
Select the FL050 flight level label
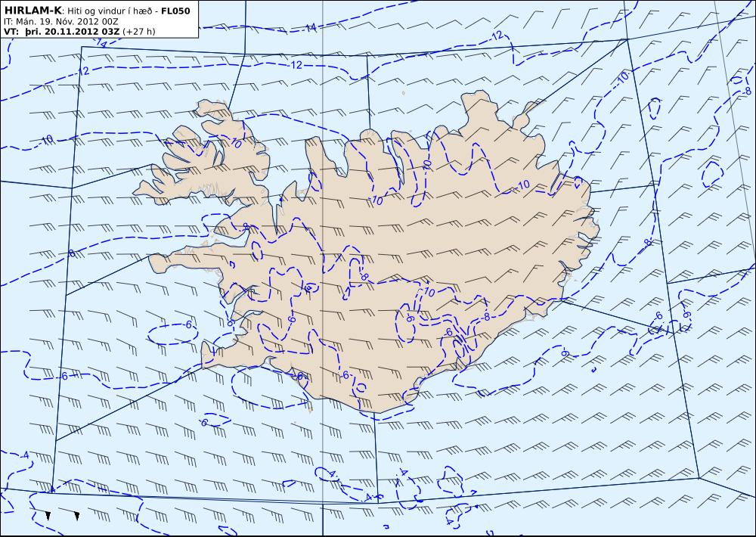(175, 11)
